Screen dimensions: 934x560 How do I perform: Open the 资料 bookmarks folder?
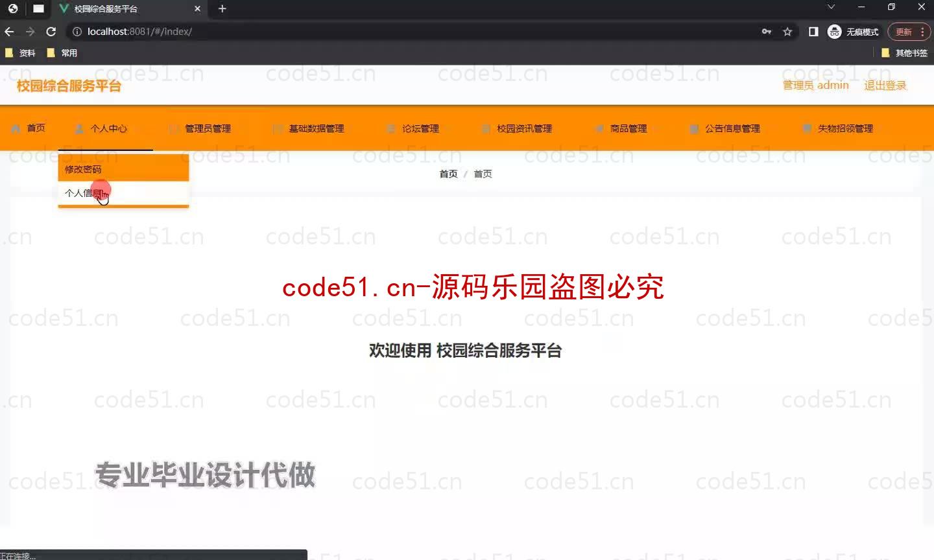click(x=20, y=53)
